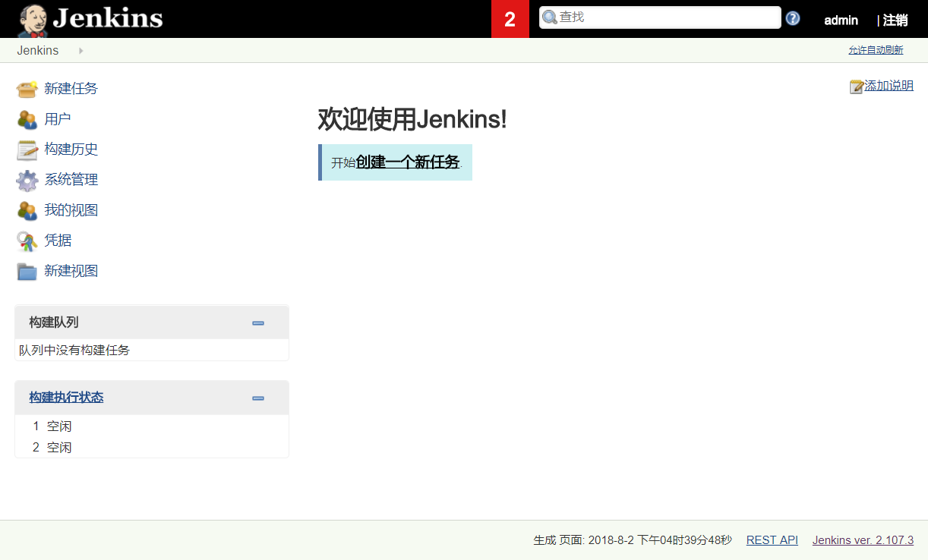Focus the 查找 search input field
Image resolution: width=928 pixels, height=560 pixels.
660,17
